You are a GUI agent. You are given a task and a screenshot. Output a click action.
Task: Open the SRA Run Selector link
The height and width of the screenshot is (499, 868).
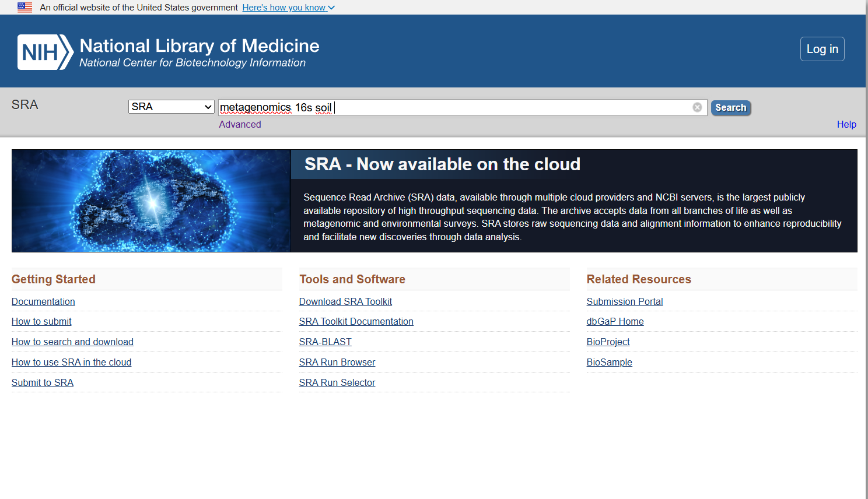337,382
